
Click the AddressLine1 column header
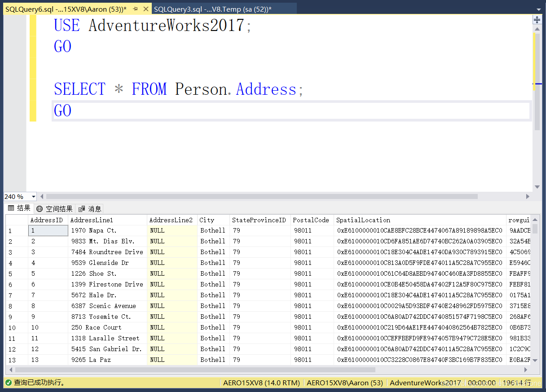tap(107, 220)
